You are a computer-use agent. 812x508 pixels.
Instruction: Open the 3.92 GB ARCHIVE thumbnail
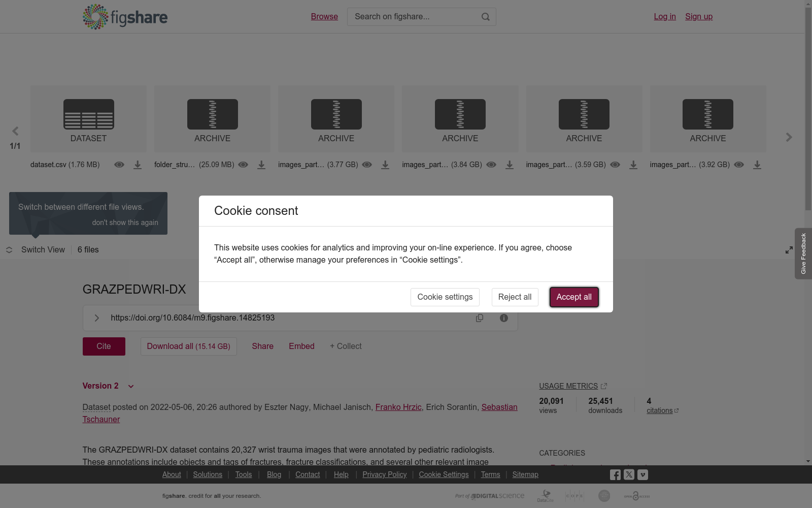pos(708,119)
